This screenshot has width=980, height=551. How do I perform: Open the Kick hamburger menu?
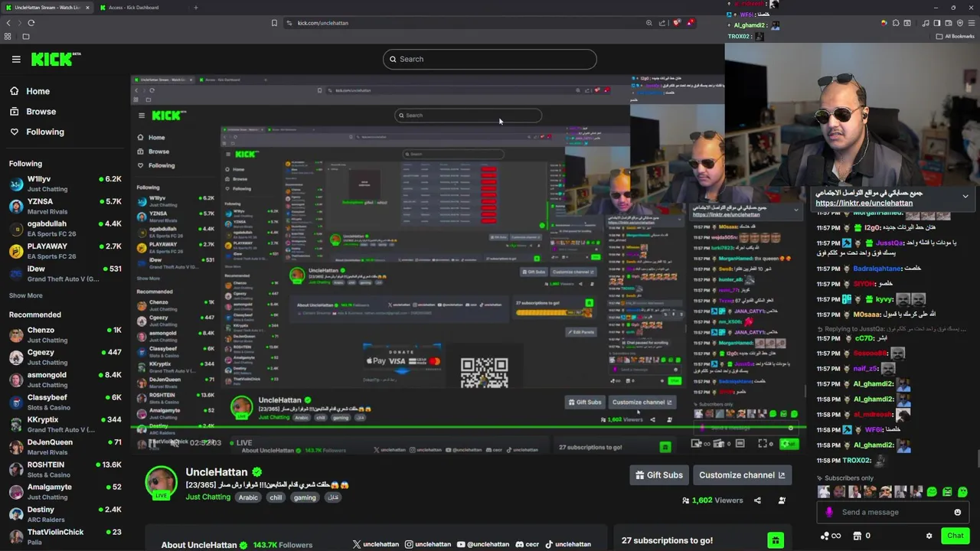(16, 59)
